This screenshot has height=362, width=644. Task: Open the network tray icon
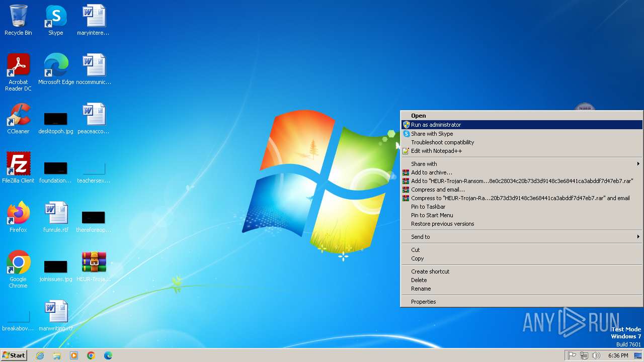tap(584, 355)
